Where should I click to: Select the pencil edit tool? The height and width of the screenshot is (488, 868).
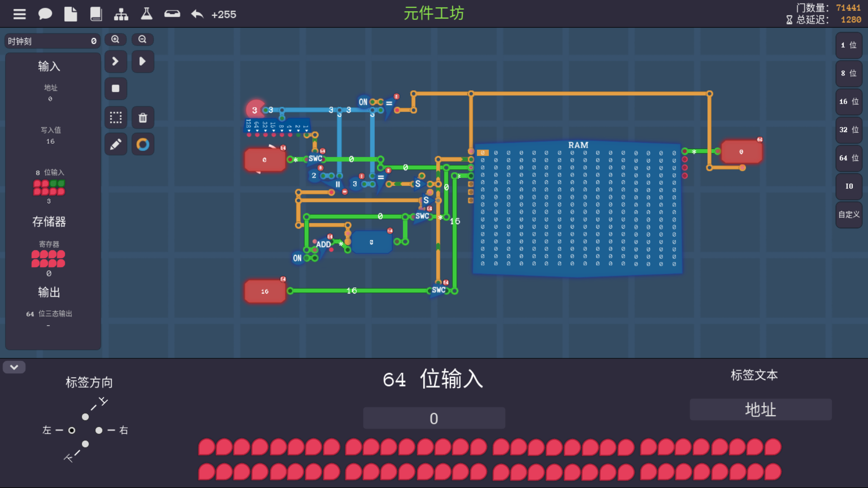(x=116, y=144)
